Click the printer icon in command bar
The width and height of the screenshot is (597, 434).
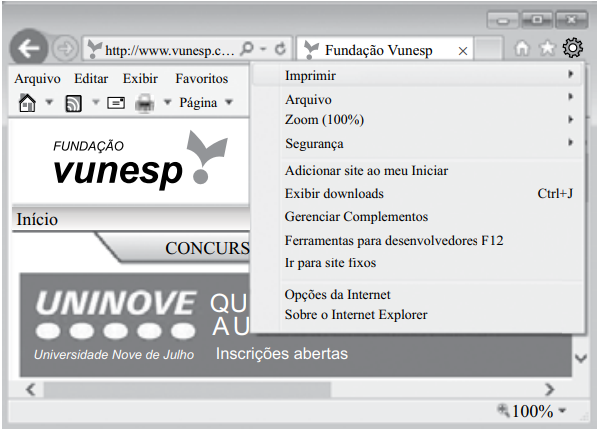(145, 103)
